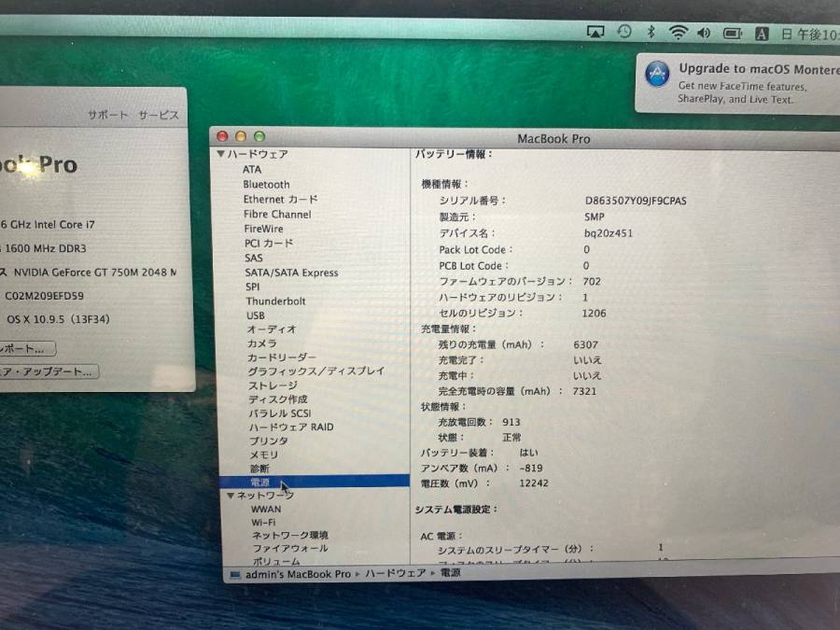Open the Bluetooth status menu icon
Image resolution: width=840 pixels, height=630 pixels.
click(651, 33)
